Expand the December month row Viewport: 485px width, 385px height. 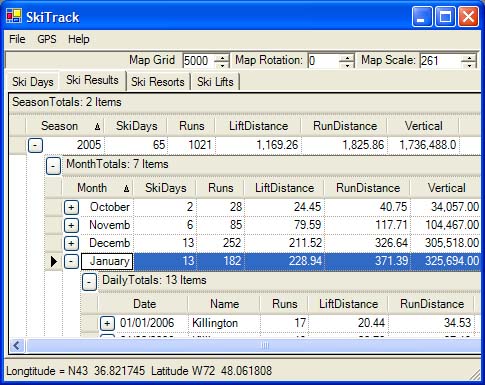pyautogui.click(x=71, y=243)
